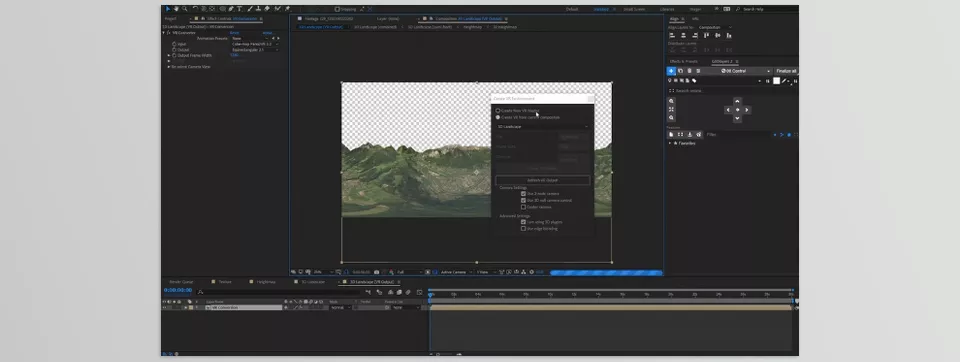This screenshot has height=362, width=960.
Task: Toggle Center camera checkbox
Action: tap(523, 207)
